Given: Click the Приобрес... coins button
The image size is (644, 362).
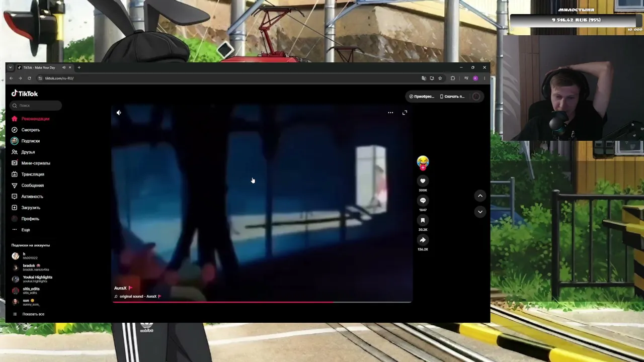Looking at the screenshot, I should (x=422, y=97).
